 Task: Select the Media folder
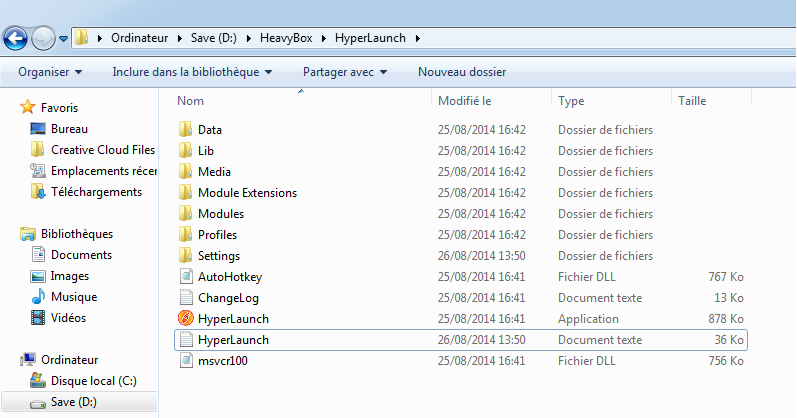pyautogui.click(x=214, y=172)
